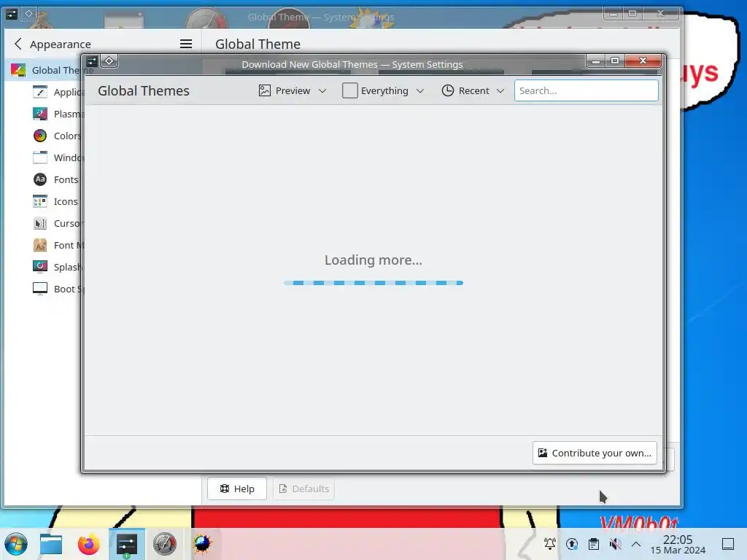Click the Font Management sidebar icon

coord(40,245)
